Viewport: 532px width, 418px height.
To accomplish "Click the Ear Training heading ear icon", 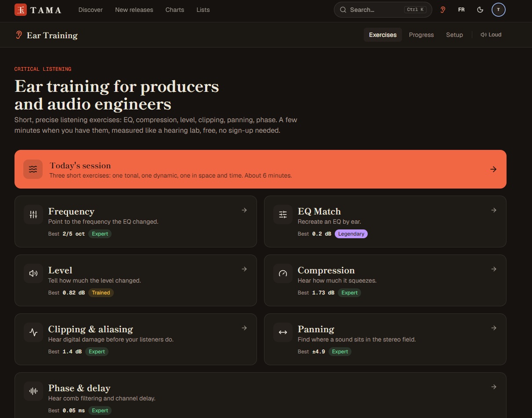I will click(19, 35).
